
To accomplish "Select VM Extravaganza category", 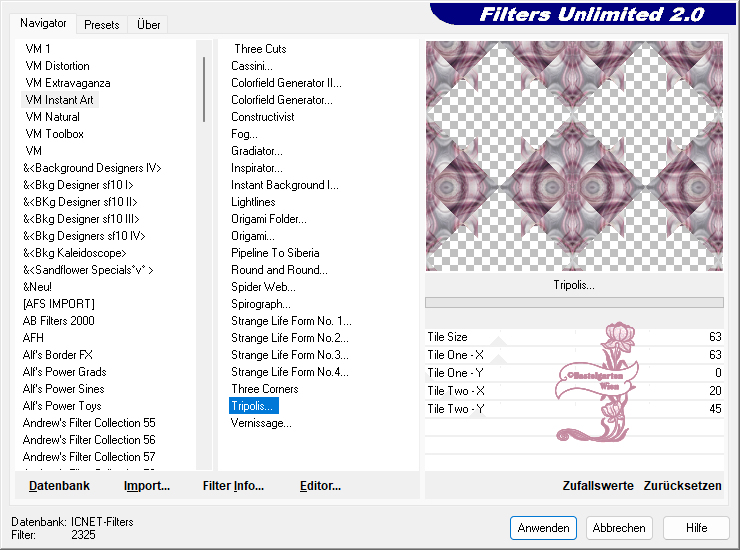I will point(67,83).
